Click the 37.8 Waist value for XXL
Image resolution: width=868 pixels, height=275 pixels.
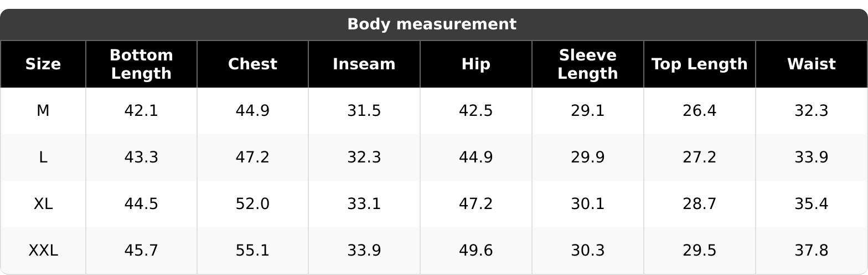[811, 251]
